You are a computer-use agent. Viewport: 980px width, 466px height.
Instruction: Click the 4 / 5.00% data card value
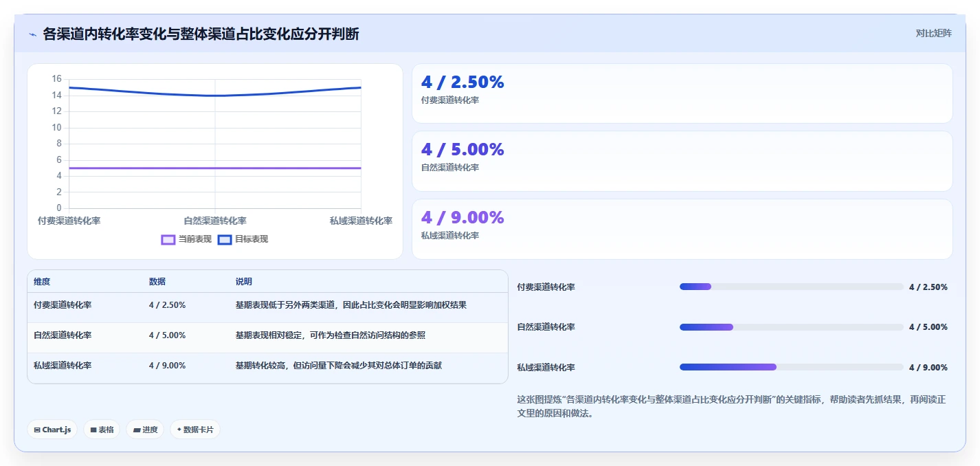(x=463, y=149)
